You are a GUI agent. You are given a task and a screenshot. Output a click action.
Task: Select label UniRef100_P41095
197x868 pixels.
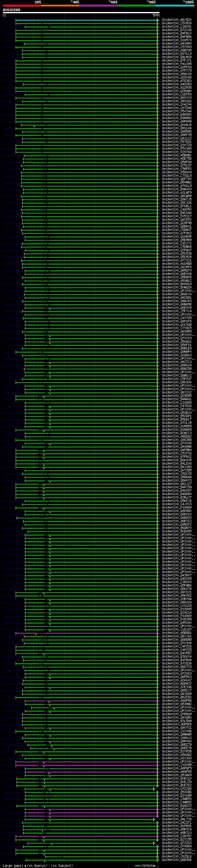(177, 64)
